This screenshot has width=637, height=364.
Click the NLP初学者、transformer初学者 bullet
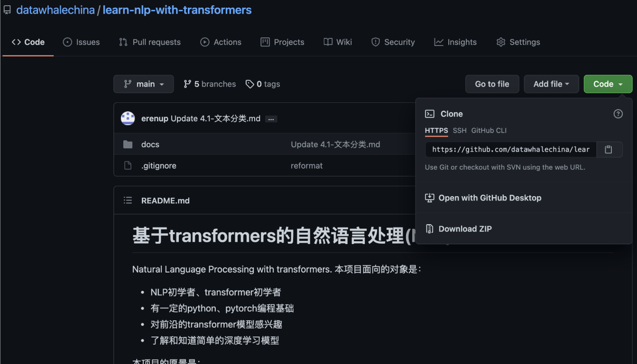tap(216, 292)
